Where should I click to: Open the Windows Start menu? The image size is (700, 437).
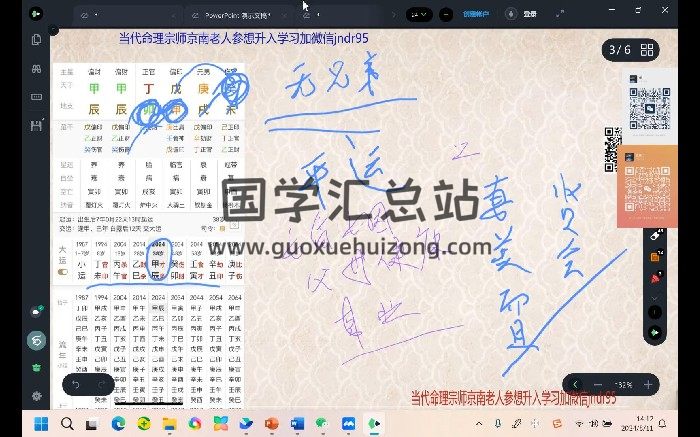point(41,423)
